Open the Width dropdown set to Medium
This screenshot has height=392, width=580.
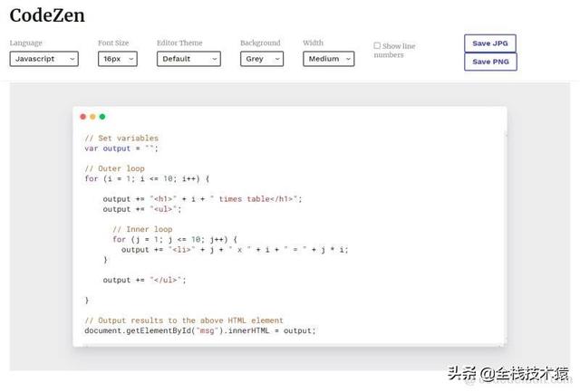click(x=328, y=59)
